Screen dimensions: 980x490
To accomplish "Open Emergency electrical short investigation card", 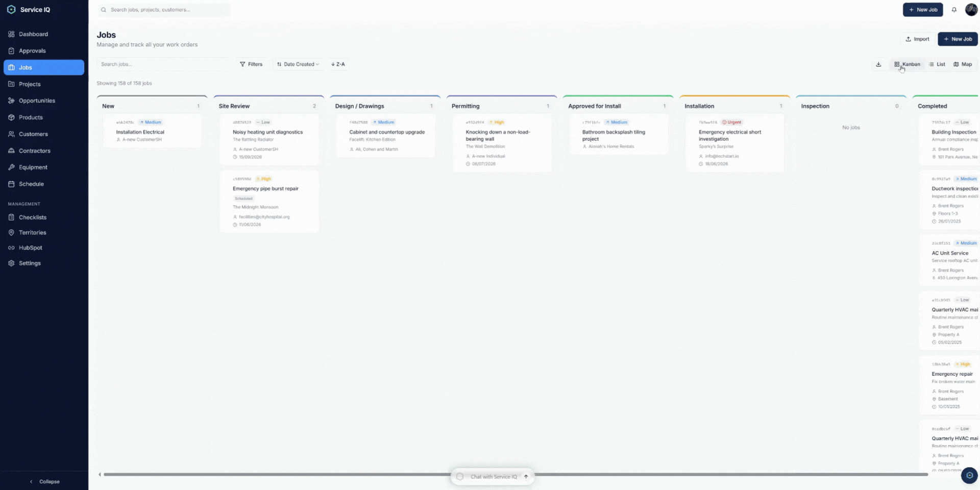I will tap(735, 143).
